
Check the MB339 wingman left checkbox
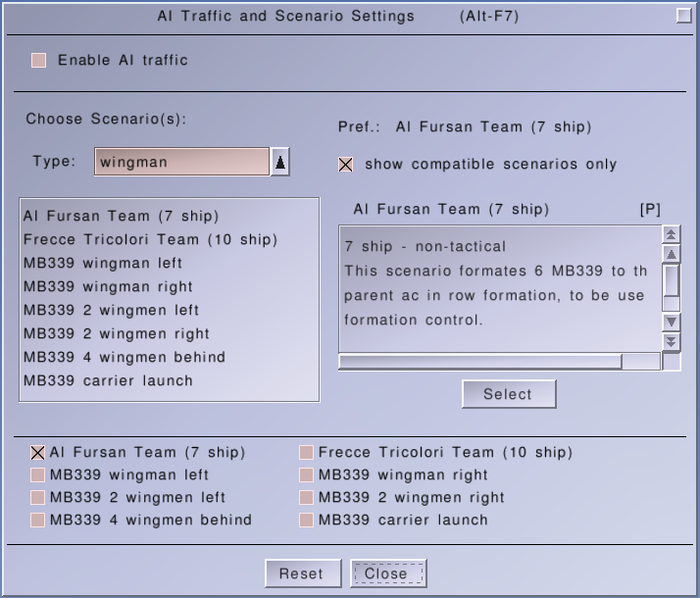coord(38,474)
